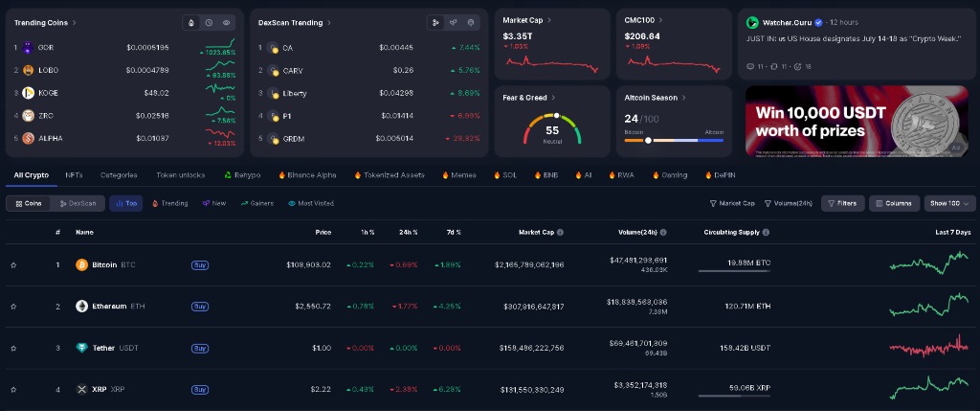
Task: Expand the Trending Coins section chevron
Action: [75, 23]
